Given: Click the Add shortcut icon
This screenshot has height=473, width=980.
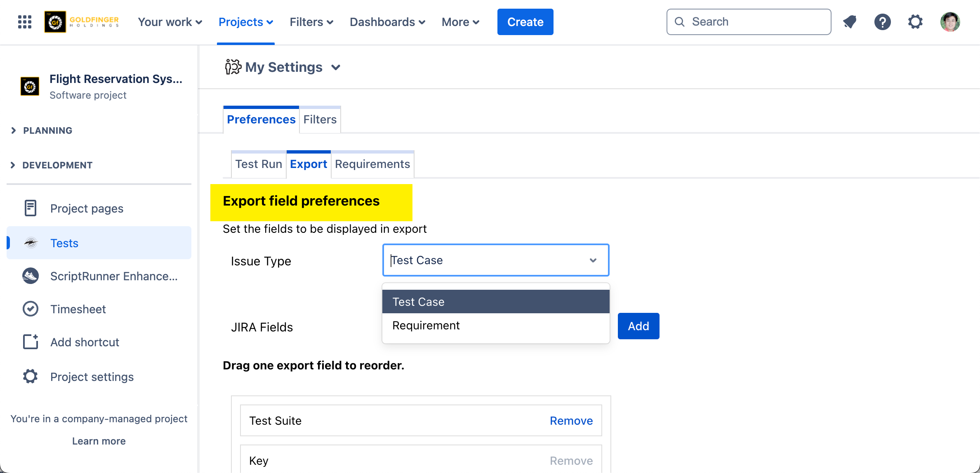Looking at the screenshot, I should tap(31, 342).
